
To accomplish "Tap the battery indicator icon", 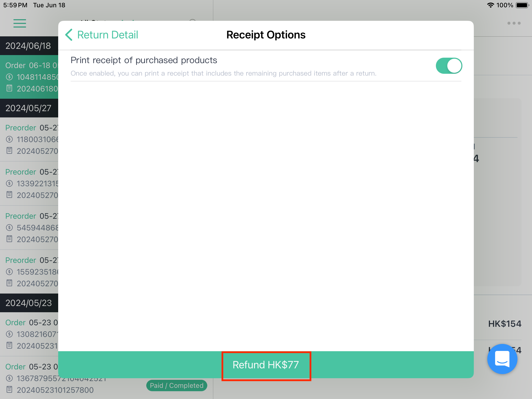I will (x=522, y=5).
